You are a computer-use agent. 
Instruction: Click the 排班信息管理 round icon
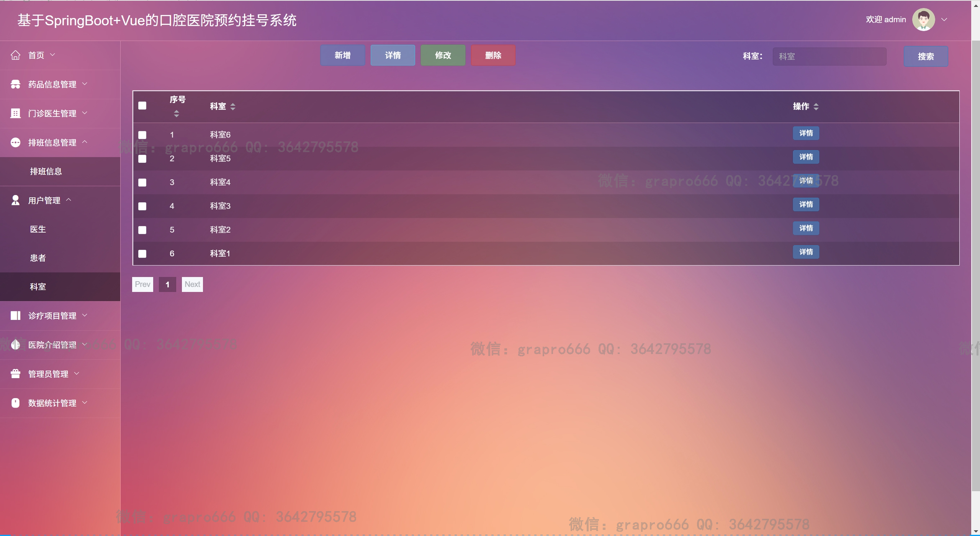15,143
